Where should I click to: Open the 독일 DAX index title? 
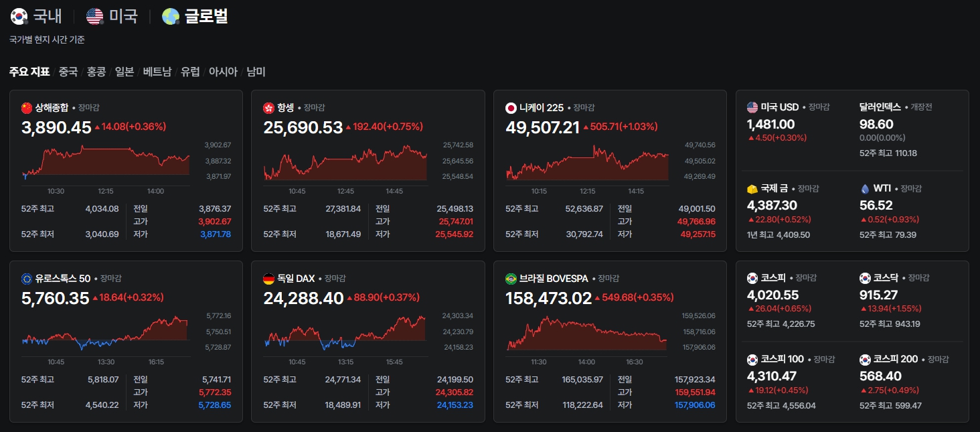[x=296, y=279]
